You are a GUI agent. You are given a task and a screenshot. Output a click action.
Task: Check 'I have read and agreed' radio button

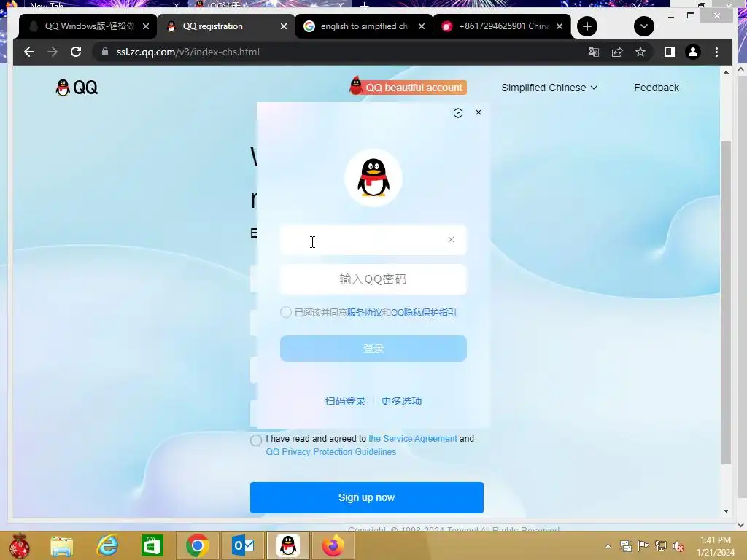coord(256,440)
